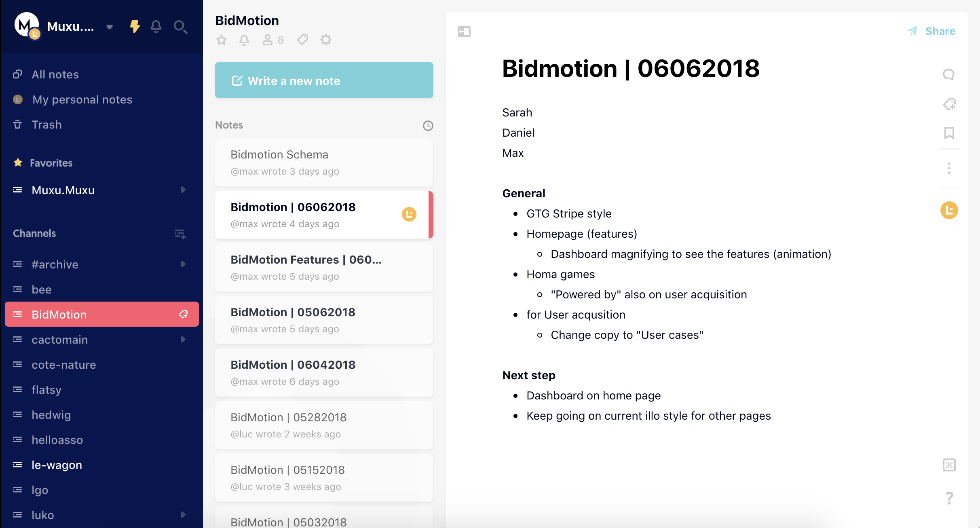Click Write a new note button

(x=324, y=80)
